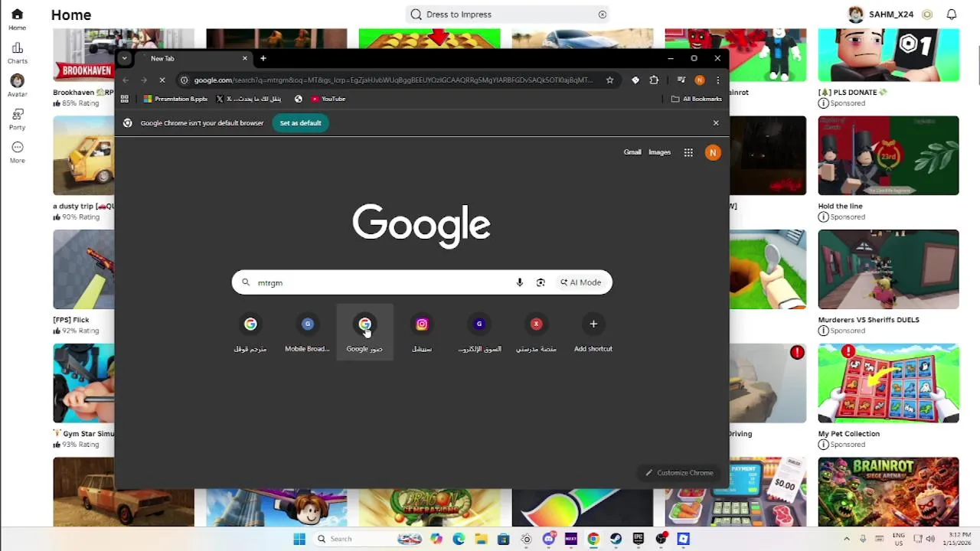The height and width of the screenshot is (551, 980).
Task: Open Chrome media controls icon
Action: pyautogui.click(x=681, y=80)
